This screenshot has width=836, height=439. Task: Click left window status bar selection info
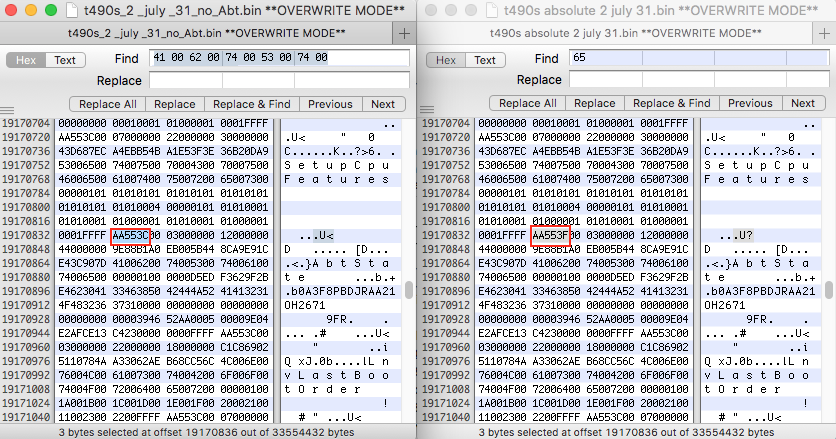[206, 432]
